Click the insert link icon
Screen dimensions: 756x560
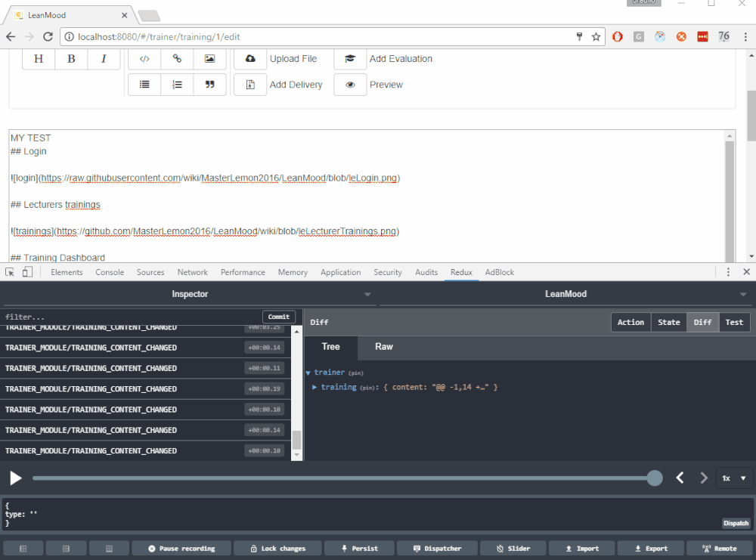click(177, 58)
